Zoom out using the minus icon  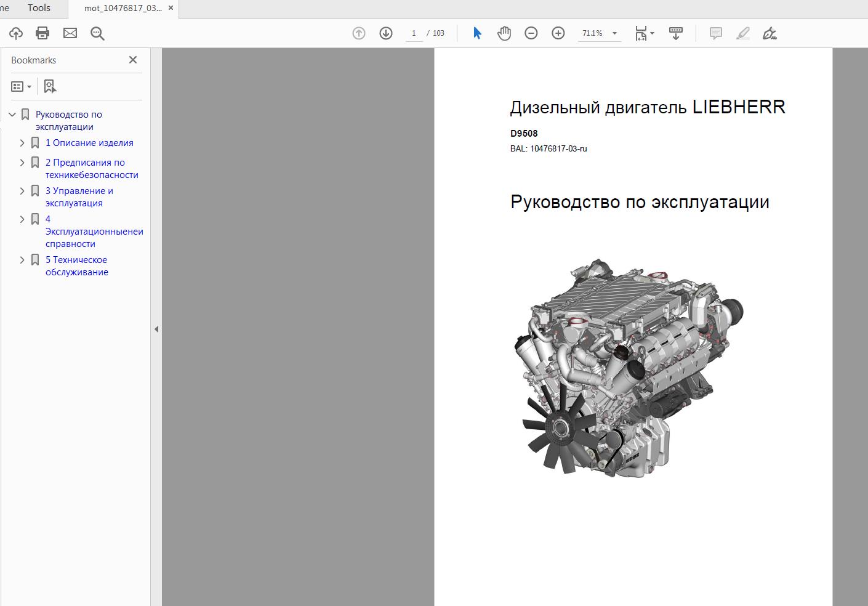pyautogui.click(x=531, y=33)
